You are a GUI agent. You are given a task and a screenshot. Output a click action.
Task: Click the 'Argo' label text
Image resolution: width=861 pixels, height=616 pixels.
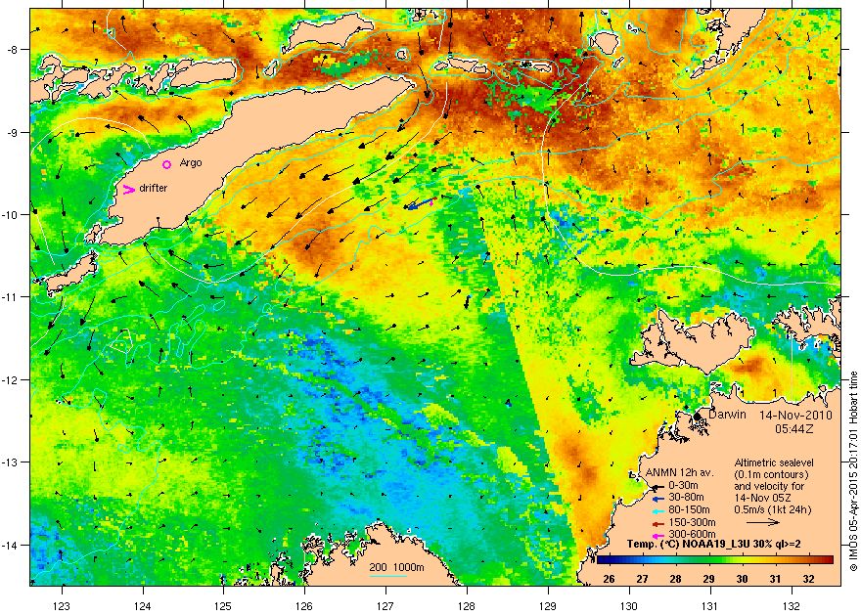(191, 163)
